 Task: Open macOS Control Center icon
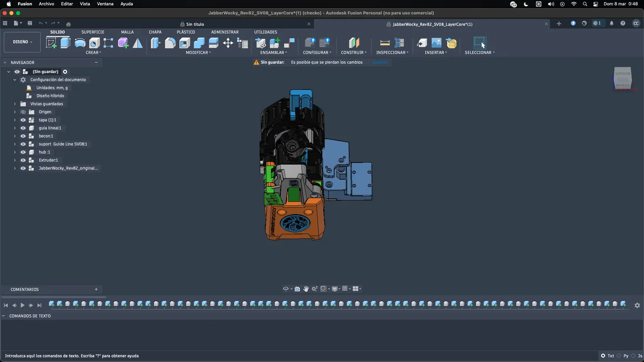click(x=596, y=4)
